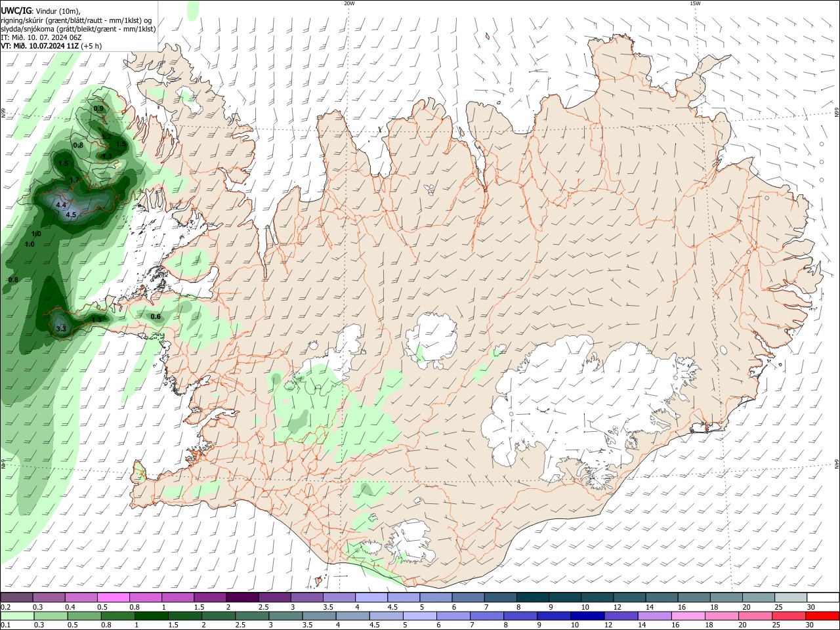Click the dark blue 10 swatch in lower legend
This screenshot has width=840, height=630.
586,616
